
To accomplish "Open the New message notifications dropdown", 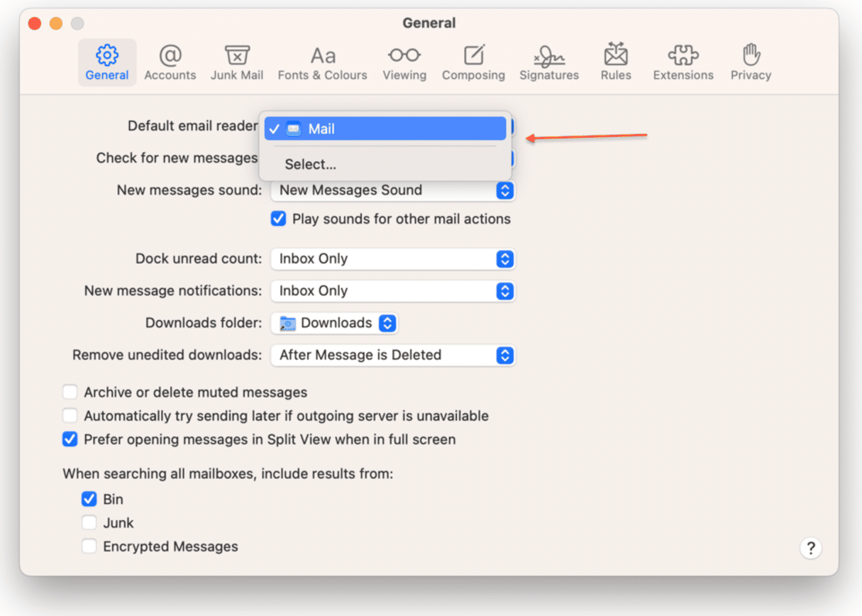I will pyautogui.click(x=393, y=291).
